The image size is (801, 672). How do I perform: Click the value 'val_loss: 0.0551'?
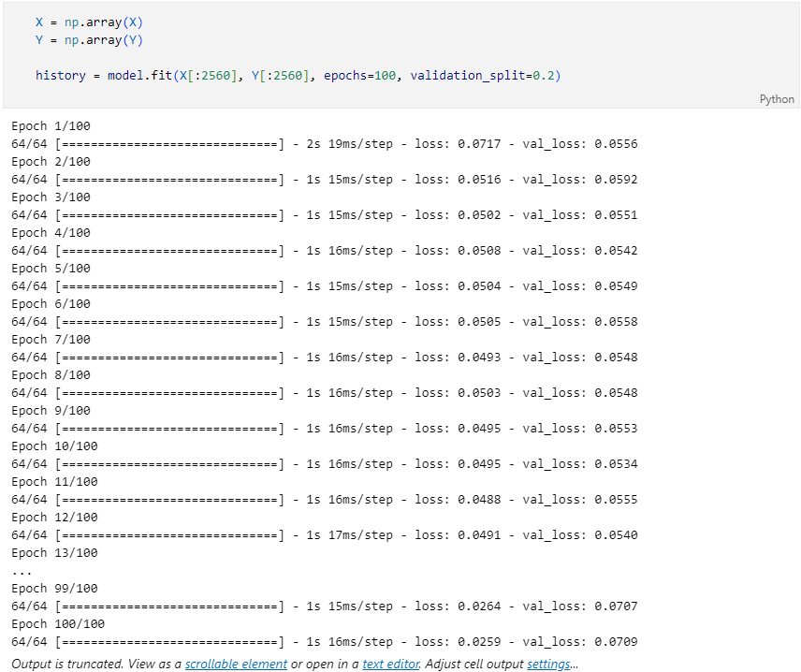(580, 214)
